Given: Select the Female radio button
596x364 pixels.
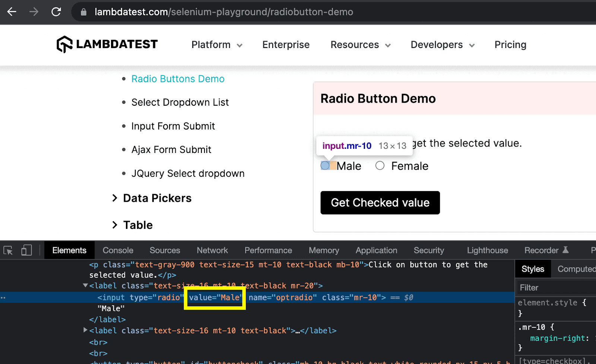Looking at the screenshot, I should 380,166.
